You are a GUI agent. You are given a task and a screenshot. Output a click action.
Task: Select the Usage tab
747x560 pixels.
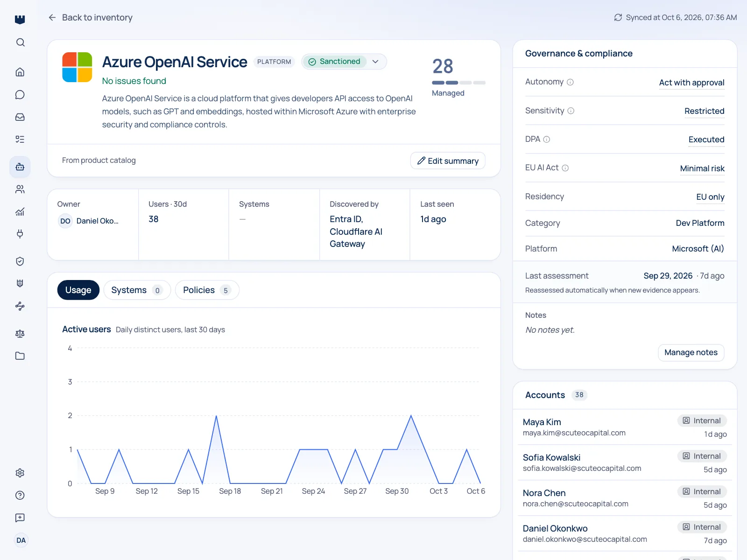(78, 290)
